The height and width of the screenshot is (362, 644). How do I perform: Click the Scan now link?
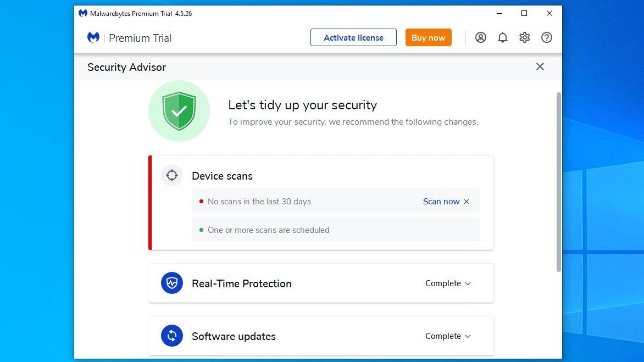(441, 202)
